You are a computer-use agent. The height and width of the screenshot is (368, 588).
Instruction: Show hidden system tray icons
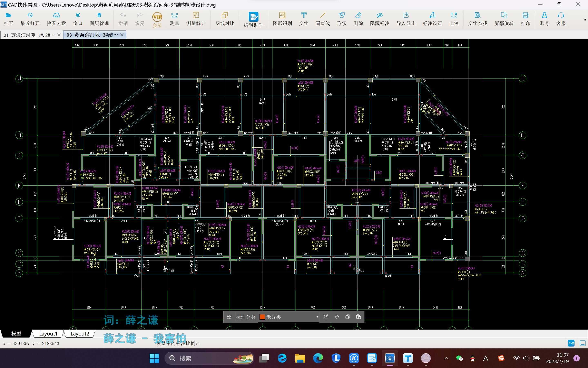coord(446,358)
